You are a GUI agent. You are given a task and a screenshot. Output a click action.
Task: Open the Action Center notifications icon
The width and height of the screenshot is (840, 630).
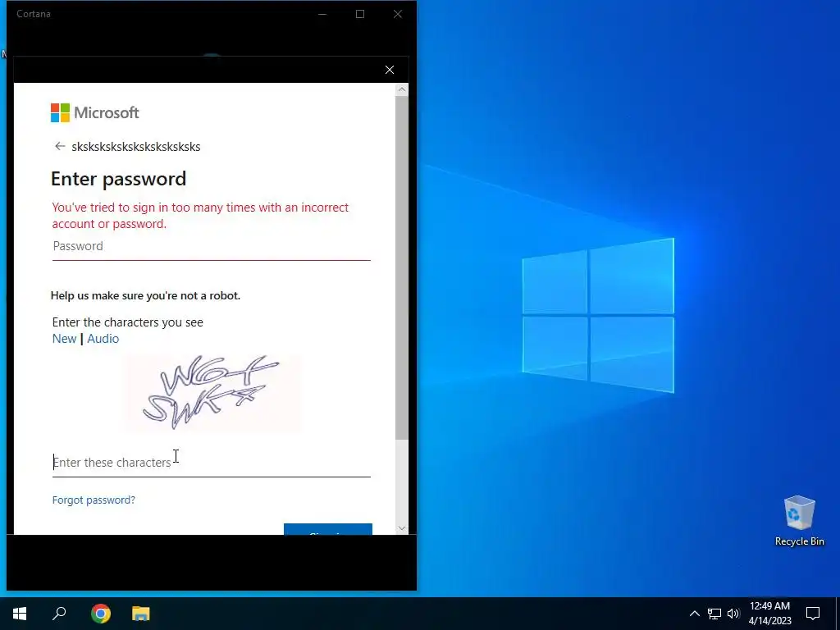click(813, 614)
